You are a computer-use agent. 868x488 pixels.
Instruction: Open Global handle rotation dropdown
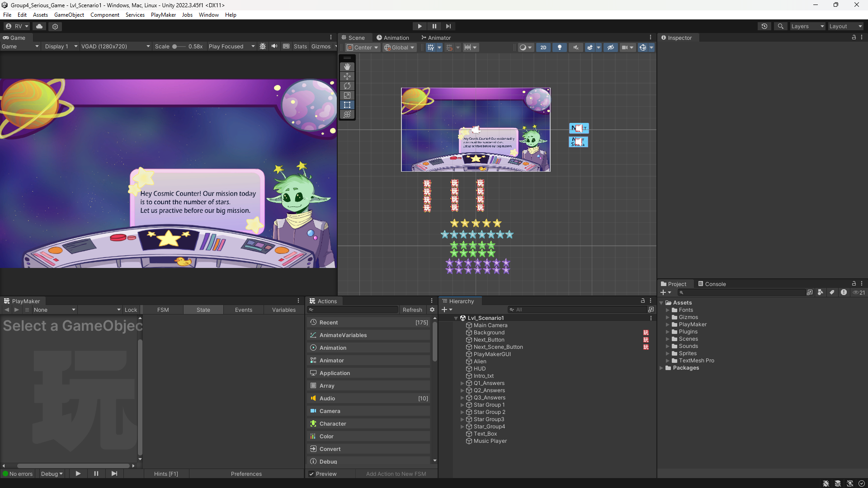click(x=399, y=47)
